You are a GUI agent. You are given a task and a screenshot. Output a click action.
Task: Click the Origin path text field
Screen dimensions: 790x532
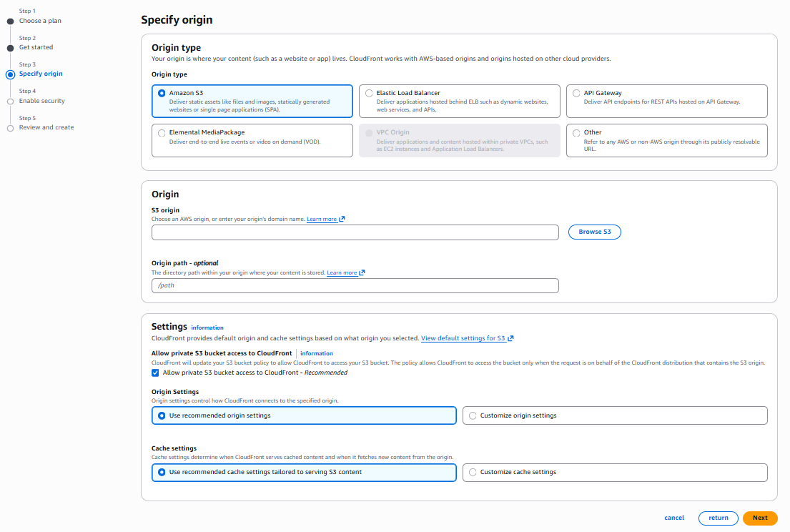point(355,285)
